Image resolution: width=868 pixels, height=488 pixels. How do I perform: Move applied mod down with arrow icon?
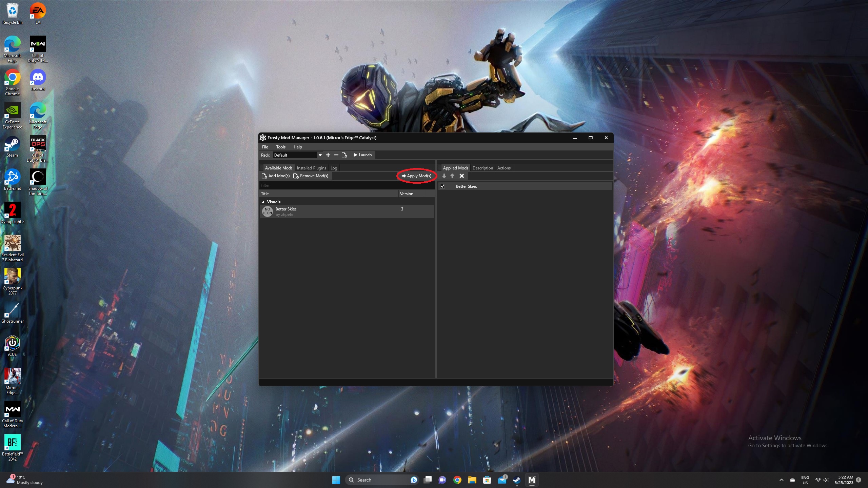[444, 176]
